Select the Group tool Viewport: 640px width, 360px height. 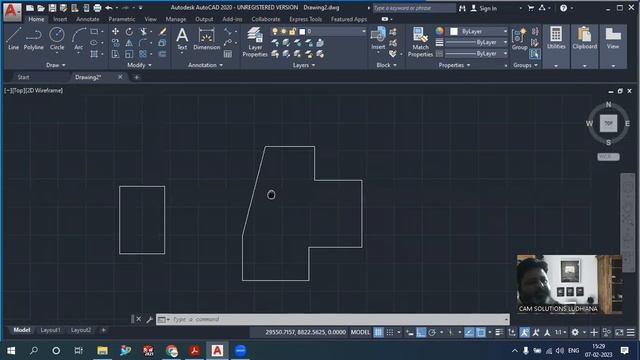tap(520, 40)
